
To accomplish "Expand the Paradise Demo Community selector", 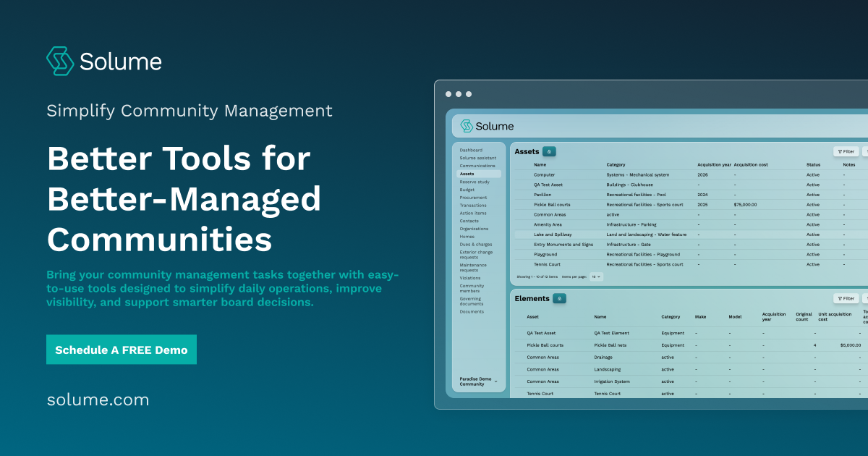I will point(479,381).
